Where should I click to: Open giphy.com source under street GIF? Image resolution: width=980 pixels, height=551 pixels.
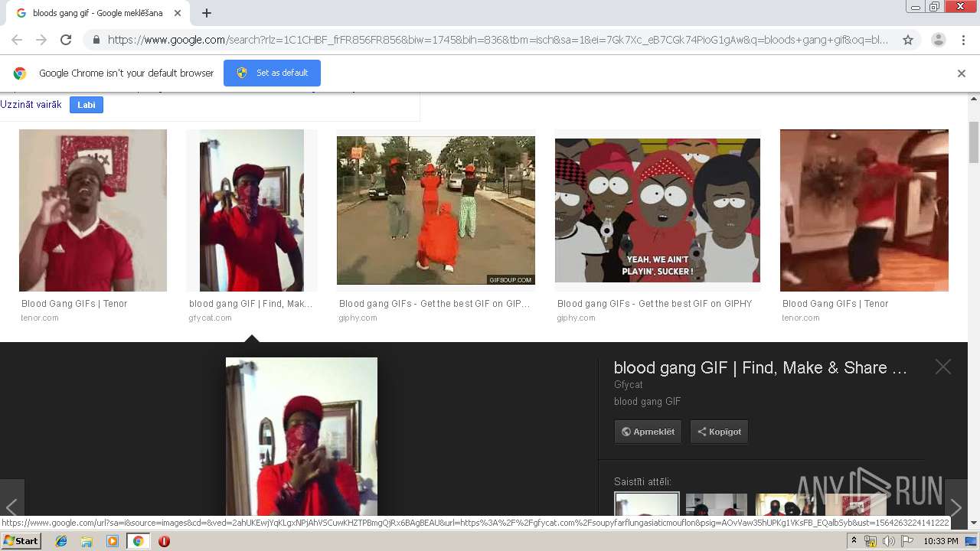click(358, 318)
